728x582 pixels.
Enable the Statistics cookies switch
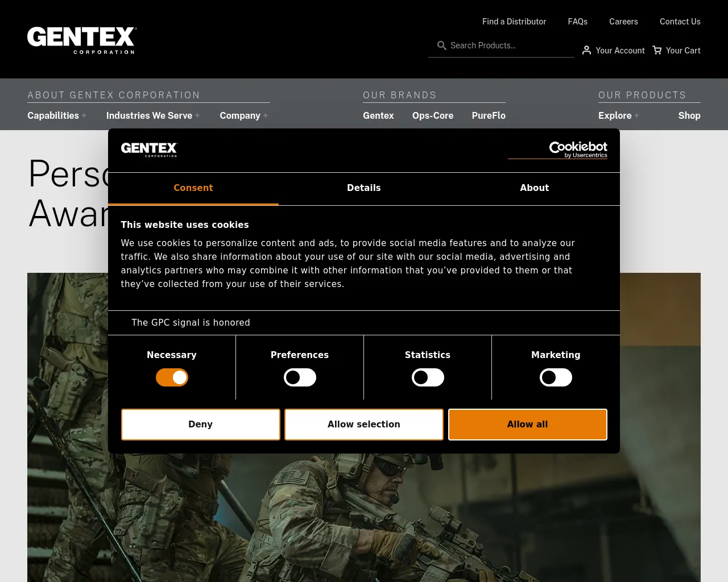(428, 377)
